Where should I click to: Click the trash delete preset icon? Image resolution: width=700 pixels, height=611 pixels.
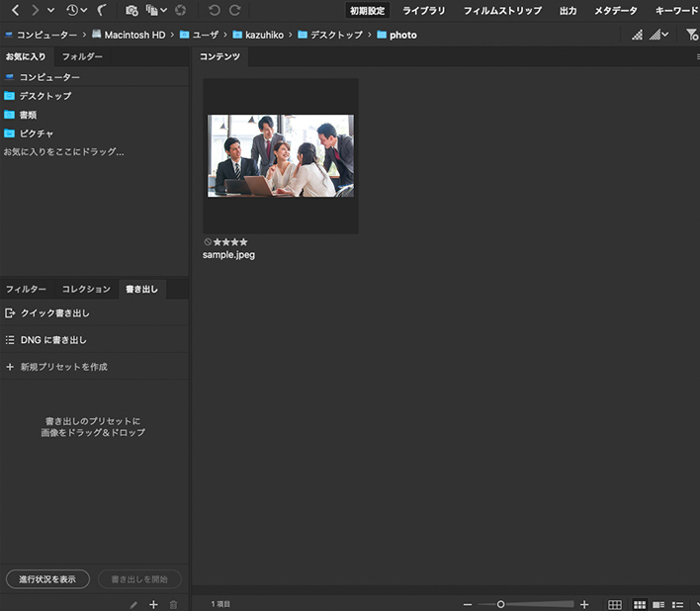(x=174, y=605)
